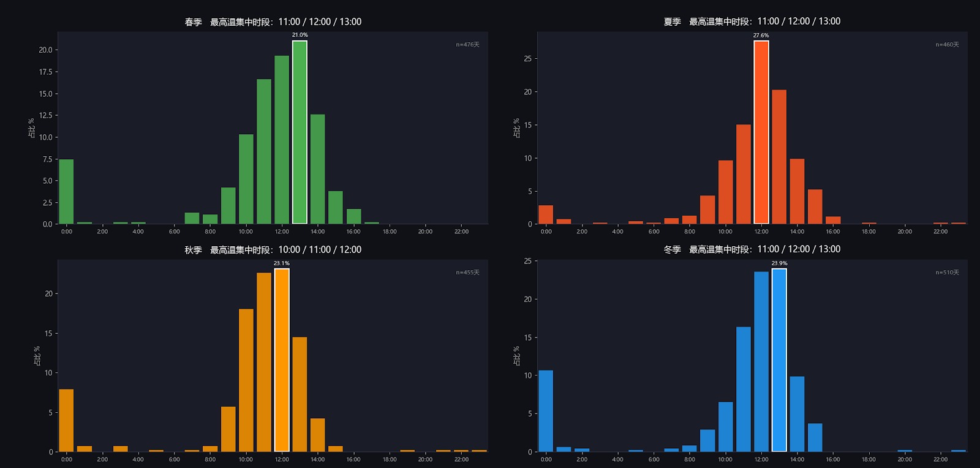This screenshot has height=468, width=980.
Task: Select the 冬季 chart title text
Action: click(x=752, y=249)
